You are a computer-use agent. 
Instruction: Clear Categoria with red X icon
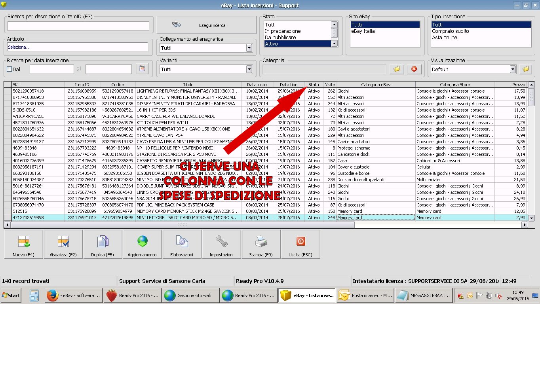[414, 69]
